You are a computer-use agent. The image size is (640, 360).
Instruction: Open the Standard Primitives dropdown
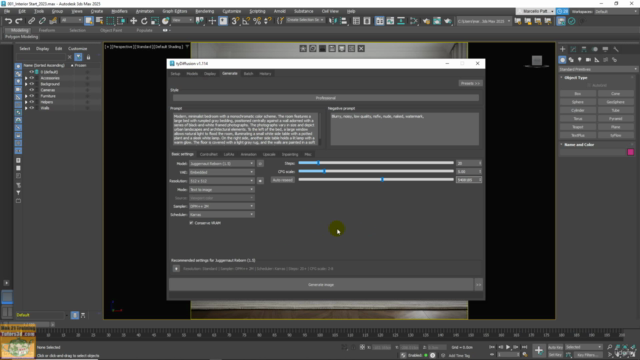598,69
